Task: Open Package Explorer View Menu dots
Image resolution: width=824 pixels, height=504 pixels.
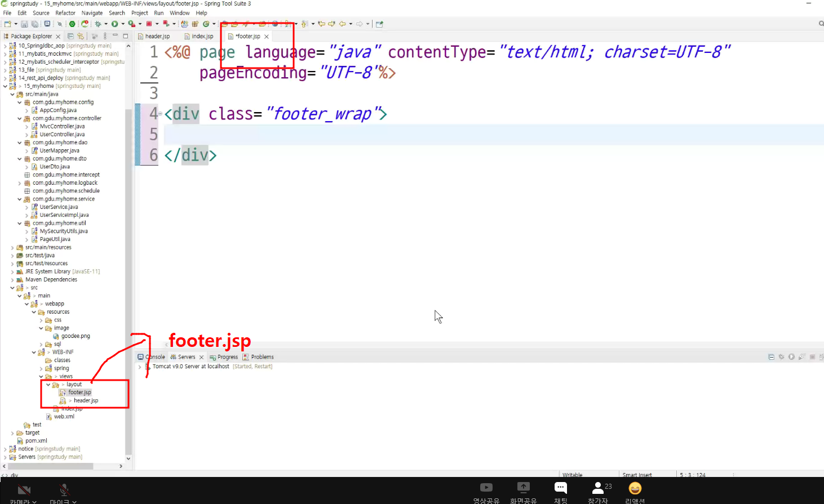Action: (105, 36)
